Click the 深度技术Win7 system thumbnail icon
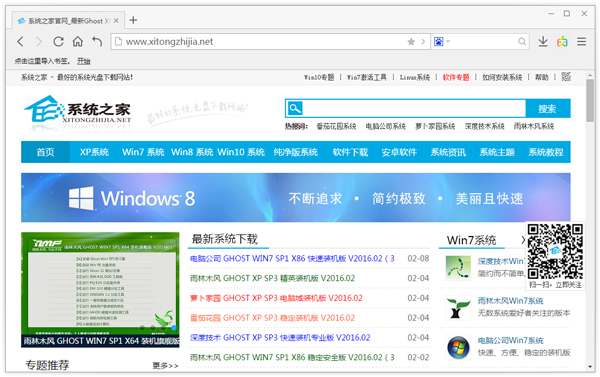Screen dimensions: 600x377 coord(458,268)
